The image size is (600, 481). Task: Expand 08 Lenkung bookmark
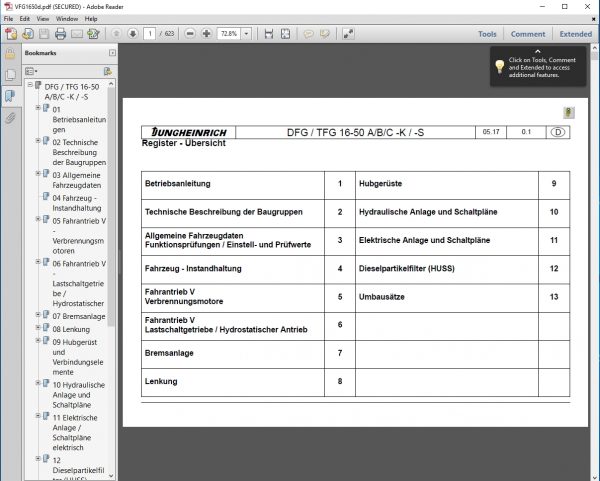(38, 328)
